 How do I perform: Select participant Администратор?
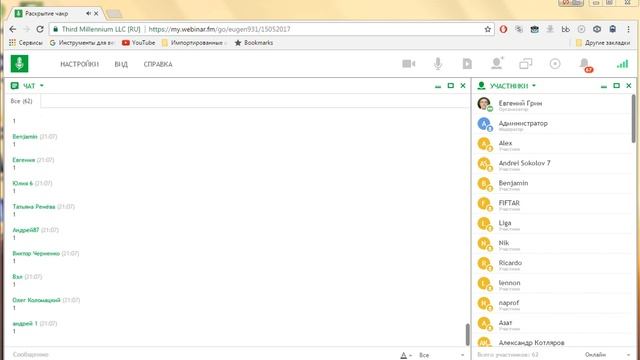coord(551,124)
